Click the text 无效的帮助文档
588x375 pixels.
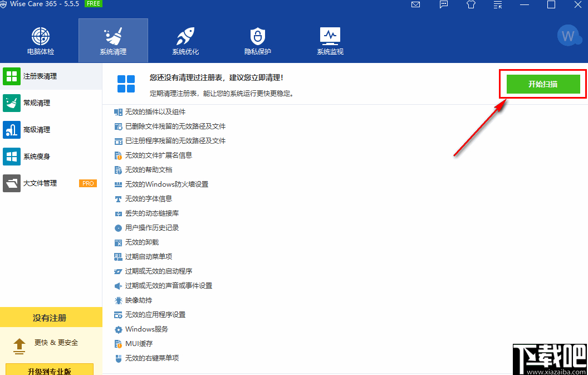coord(149,170)
